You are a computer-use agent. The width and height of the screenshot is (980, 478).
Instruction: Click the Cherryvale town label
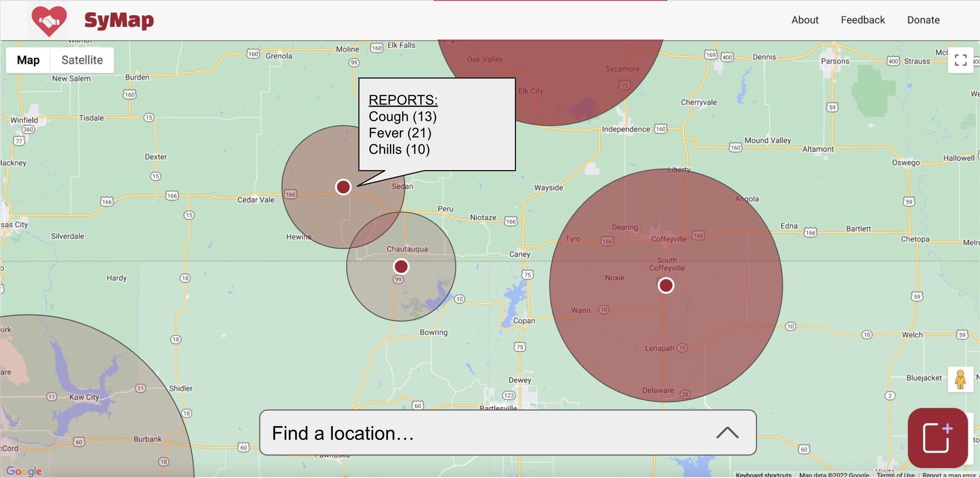[699, 102]
